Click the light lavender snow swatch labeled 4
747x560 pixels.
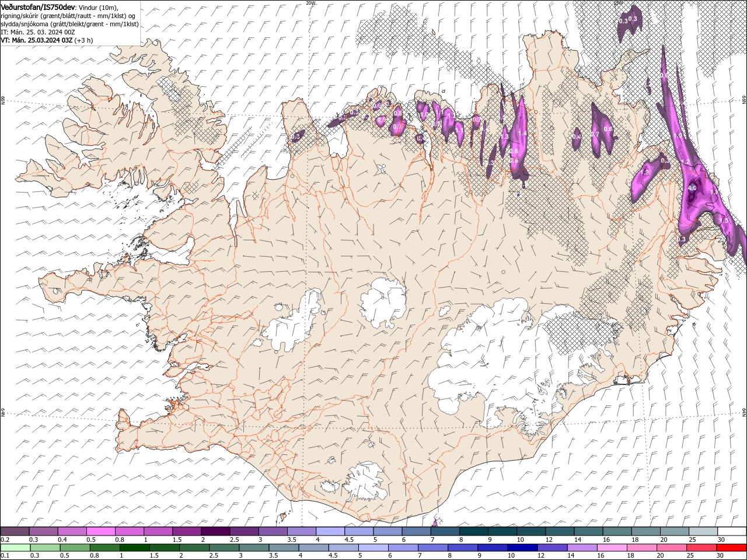coord(330,531)
